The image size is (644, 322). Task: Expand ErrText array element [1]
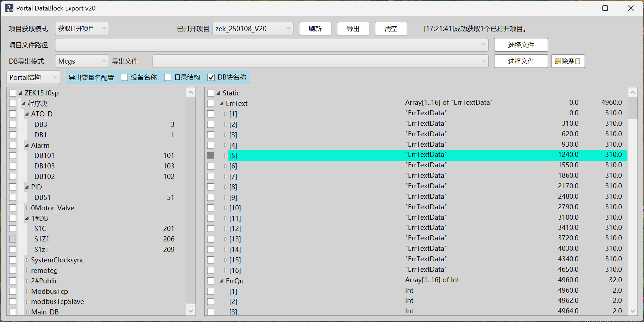(226, 114)
